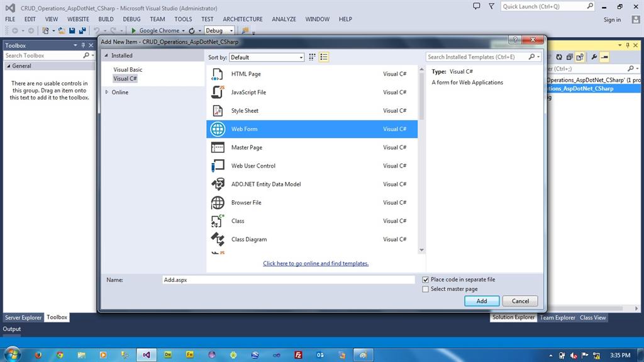Expand the Online templates node
The image size is (644, 362).
tap(107, 92)
